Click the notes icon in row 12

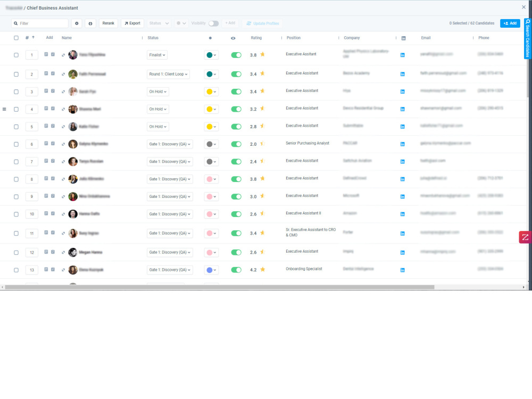point(46,252)
